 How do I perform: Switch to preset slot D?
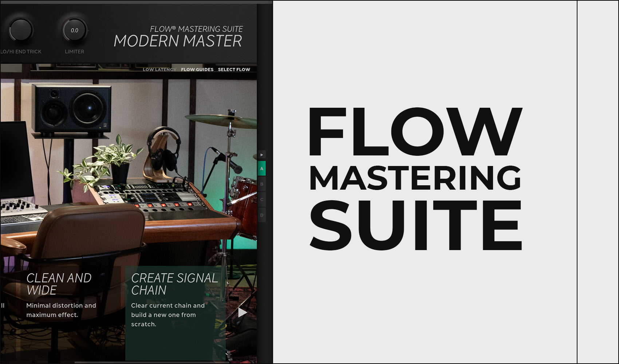(261, 215)
